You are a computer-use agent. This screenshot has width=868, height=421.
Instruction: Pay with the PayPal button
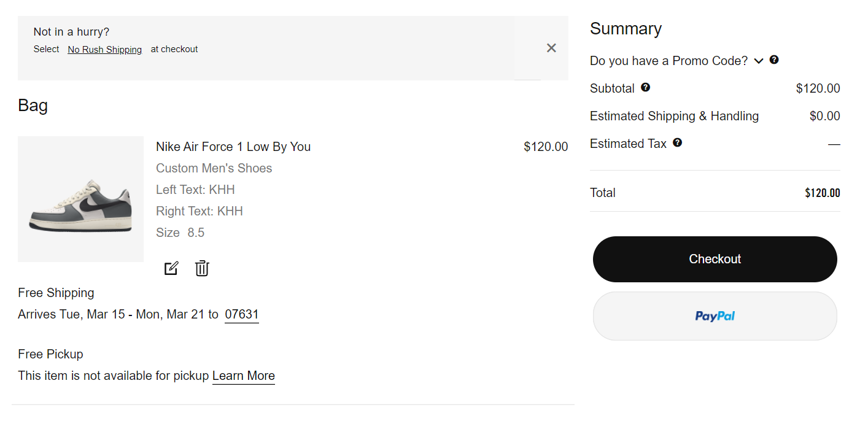715,316
